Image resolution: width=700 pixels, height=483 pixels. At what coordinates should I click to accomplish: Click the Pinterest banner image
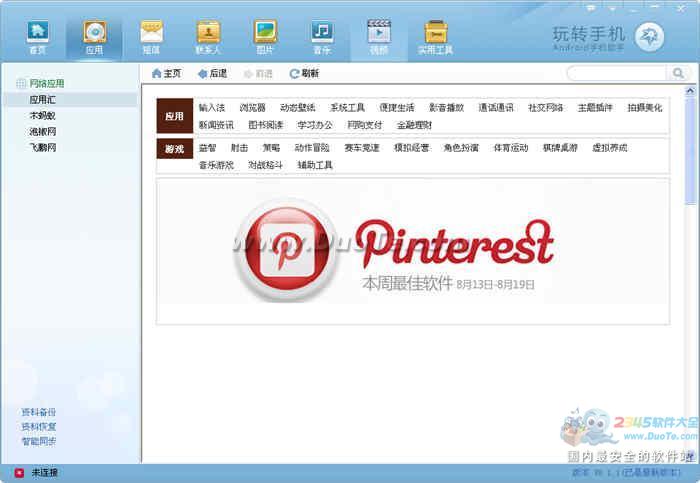[x=413, y=250]
